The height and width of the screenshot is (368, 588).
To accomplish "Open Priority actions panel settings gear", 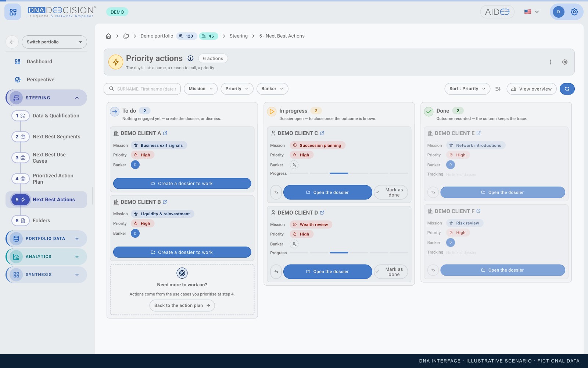I will (x=565, y=62).
